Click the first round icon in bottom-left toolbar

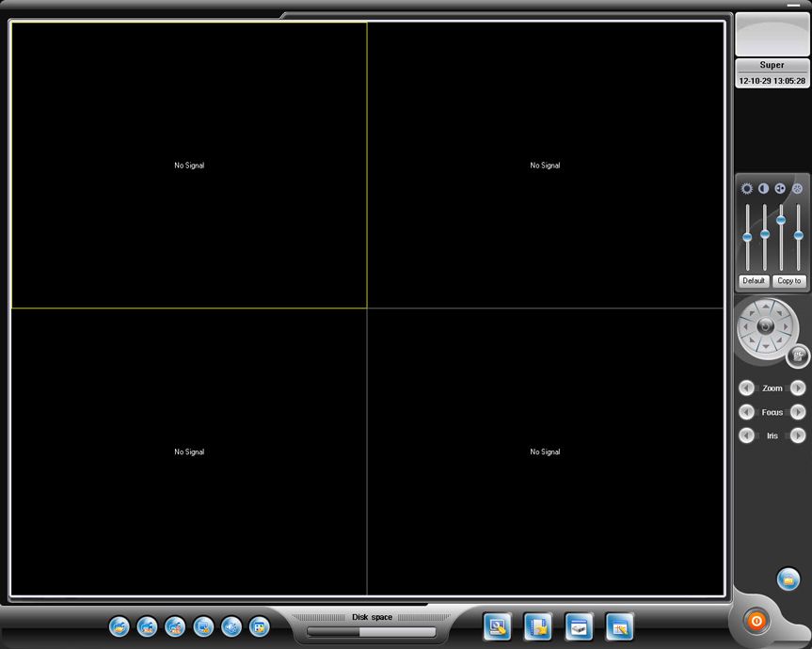pyautogui.click(x=119, y=626)
